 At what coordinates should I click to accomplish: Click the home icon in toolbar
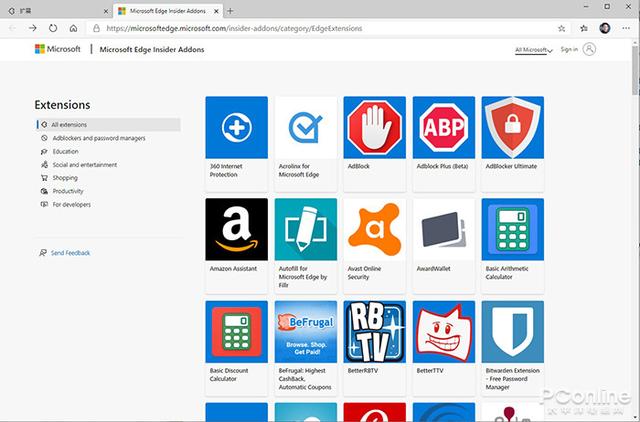tap(73, 28)
